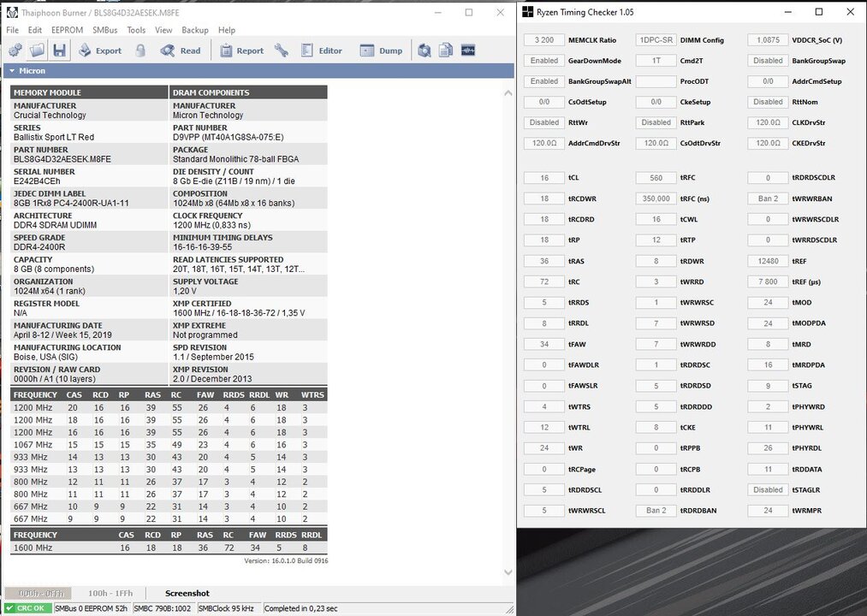Click the empty ProcODT value field
This screenshot has height=616, width=867.
click(656, 81)
